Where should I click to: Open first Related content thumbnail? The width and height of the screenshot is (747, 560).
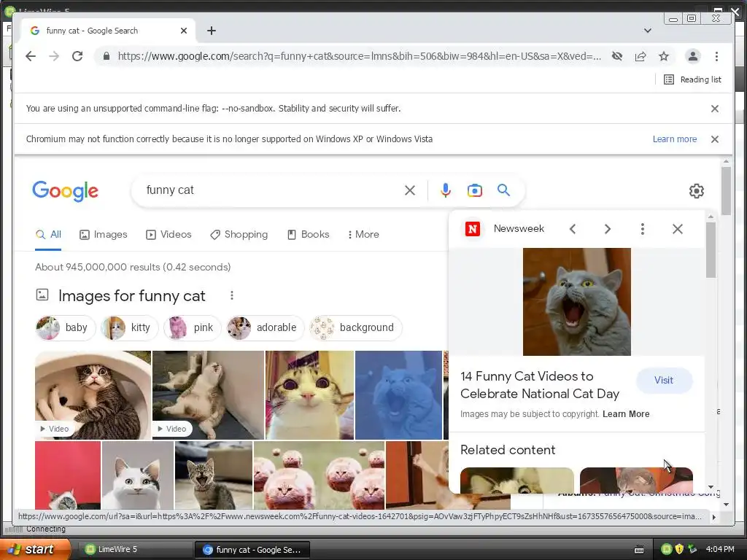pos(517,480)
